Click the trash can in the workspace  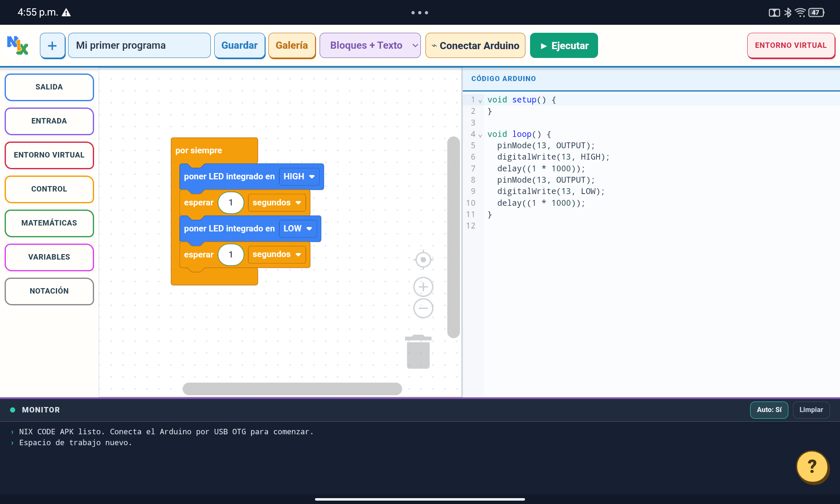pyautogui.click(x=418, y=352)
